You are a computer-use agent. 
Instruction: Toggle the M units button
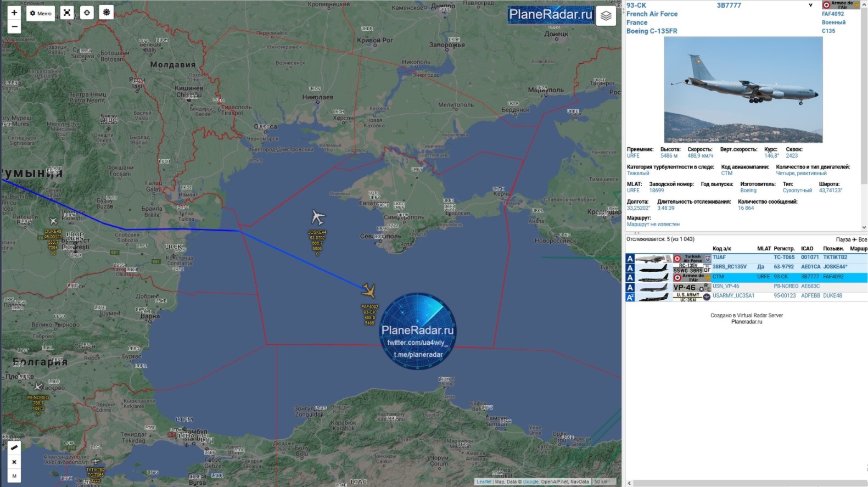(x=14, y=476)
